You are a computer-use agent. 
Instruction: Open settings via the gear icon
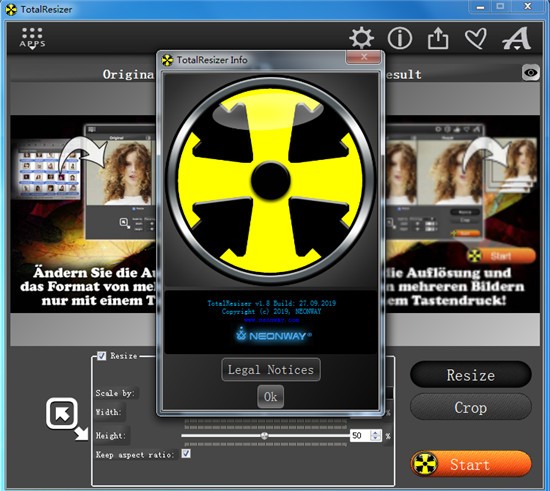[x=361, y=38]
